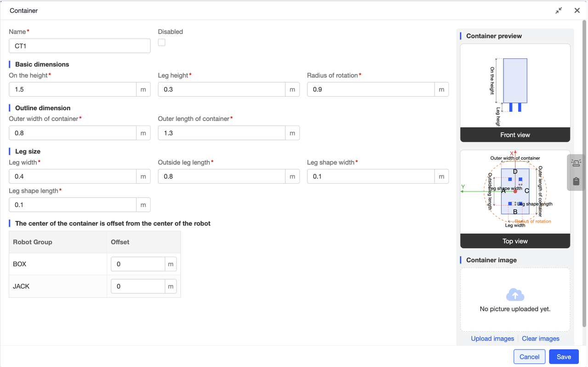Select the Front view header bar
This screenshot has width=588, height=367.
tap(515, 135)
